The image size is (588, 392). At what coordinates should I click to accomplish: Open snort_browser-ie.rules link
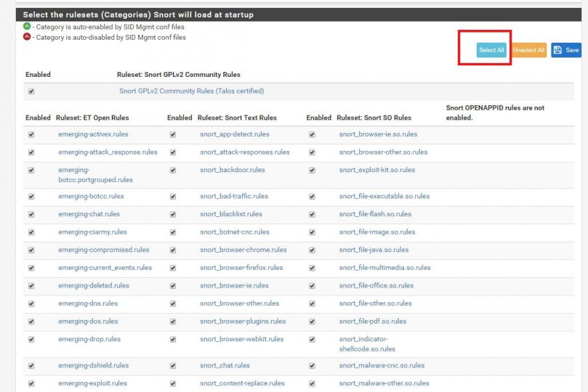point(234,286)
